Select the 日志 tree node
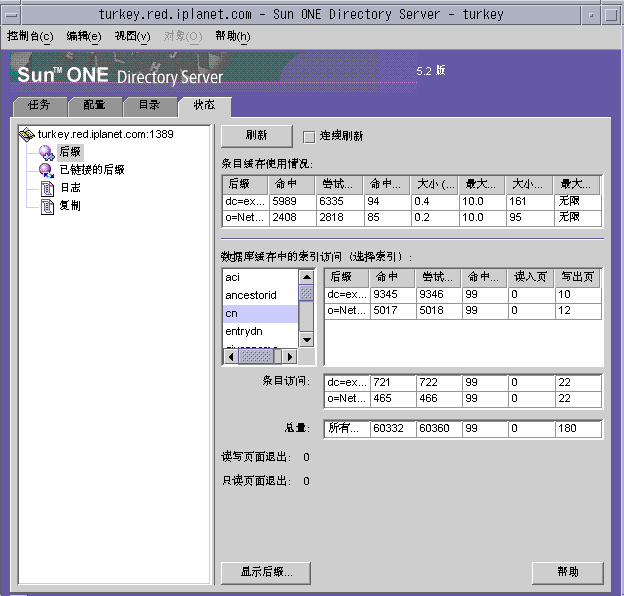624x596 pixels. click(70, 187)
